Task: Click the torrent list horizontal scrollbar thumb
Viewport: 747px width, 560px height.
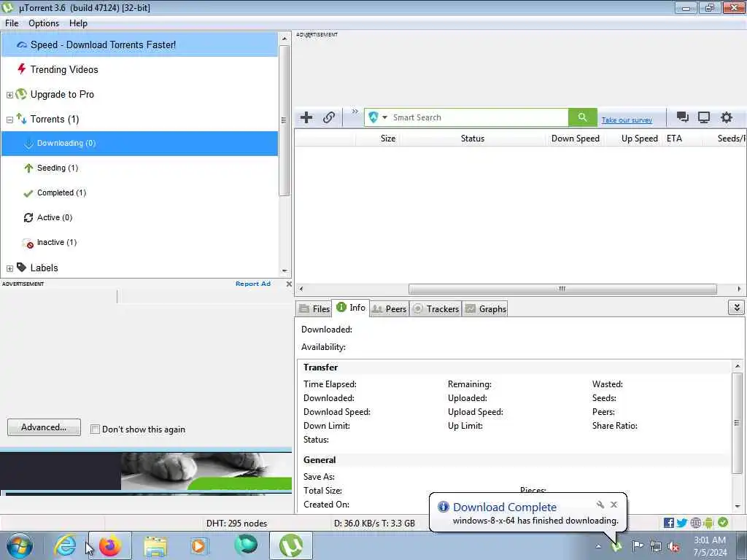Action: click(562, 289)
